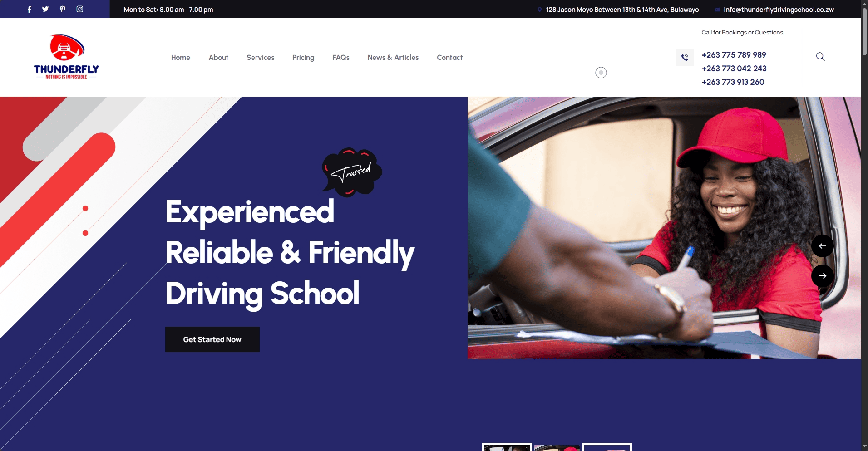The height and width of the screenshot is (451, 868).
Task: Click the Get Started Now button
Action: (212, 339)
